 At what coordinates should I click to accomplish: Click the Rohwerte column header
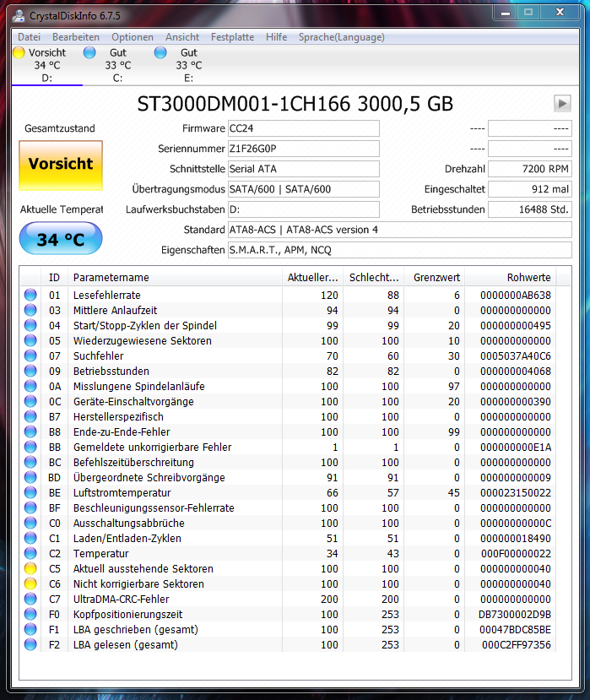point(511,277)
